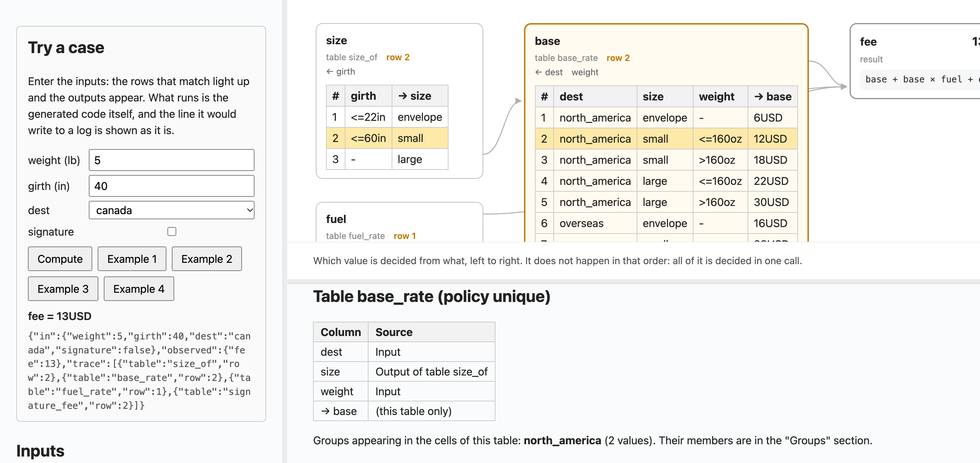This screenshot has height=463, width=980.
Task: Select the 6USD base cell
Action: point(772,118)
